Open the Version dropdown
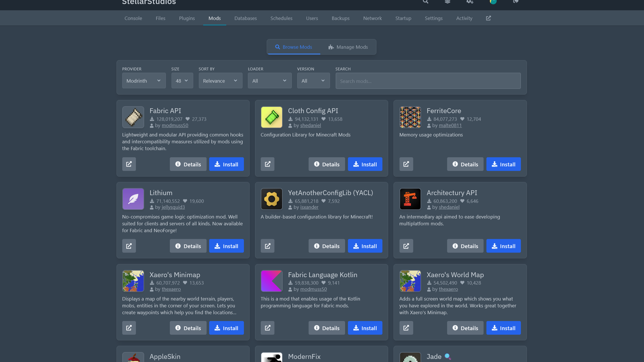Image resolution: width=644 pixels, height=362 pixels. pyautogui.click(x=313, y=81)
